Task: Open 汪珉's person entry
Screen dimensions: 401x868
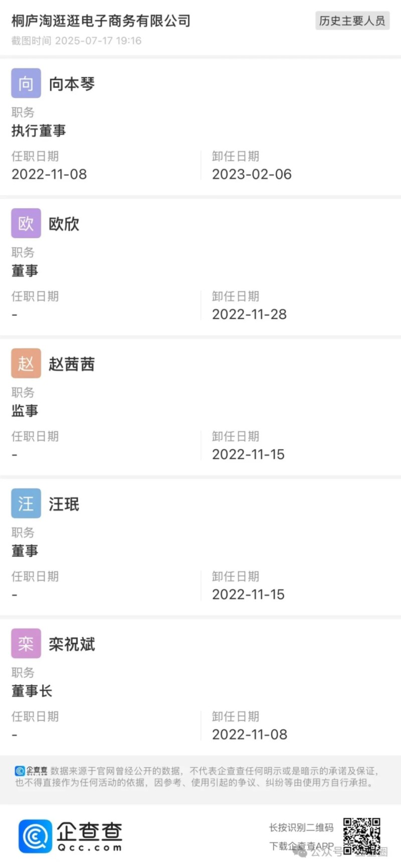Action: 64,504
